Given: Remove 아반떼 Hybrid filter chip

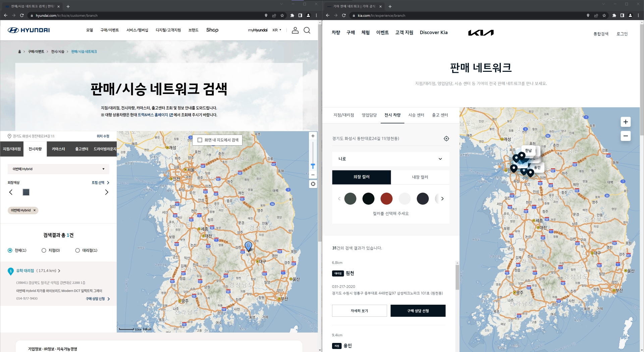Looking at the screenshot, I should (35, 210).
